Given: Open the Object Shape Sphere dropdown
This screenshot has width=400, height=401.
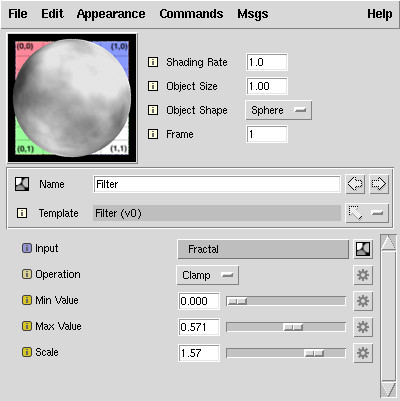Looking at the screenshot, I should (x=279, y=110).
